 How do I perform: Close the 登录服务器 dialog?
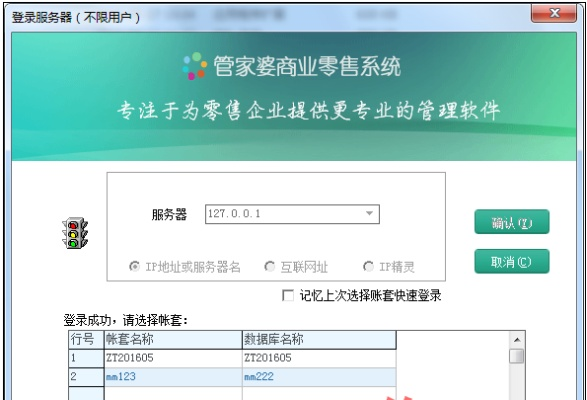click(554, 13)
